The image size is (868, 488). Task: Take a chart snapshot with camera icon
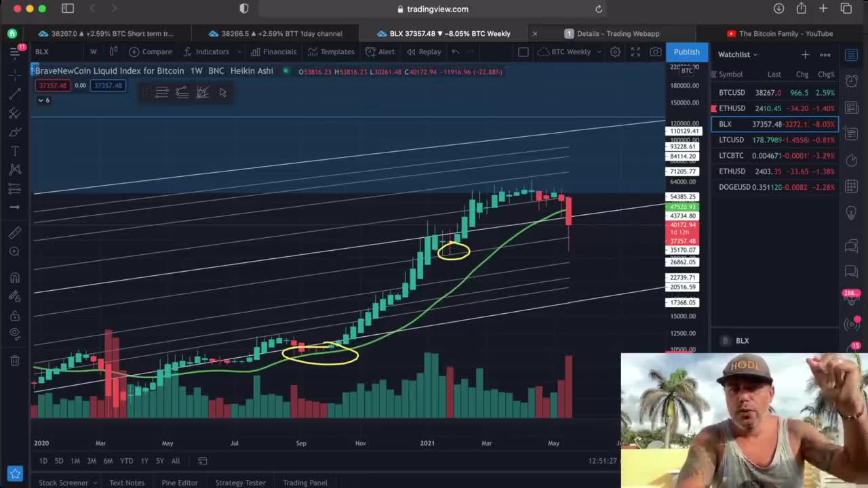pyautogui.click(x=655, y=52)
